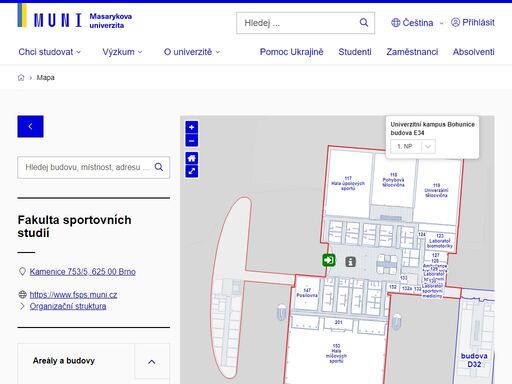Click the Přihlásit login link
Screen dimensions: 512x384
click(473, 22)
